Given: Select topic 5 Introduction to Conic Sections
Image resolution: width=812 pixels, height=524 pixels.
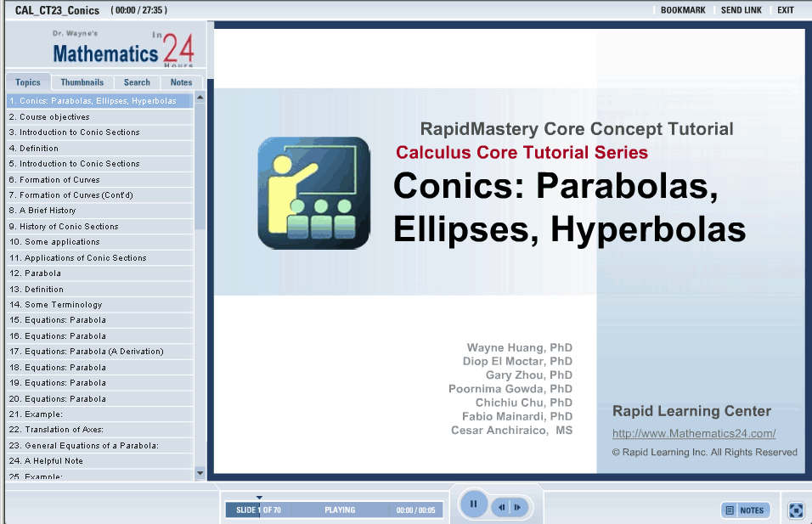Looking at the screenshot, I should point(100,164).
